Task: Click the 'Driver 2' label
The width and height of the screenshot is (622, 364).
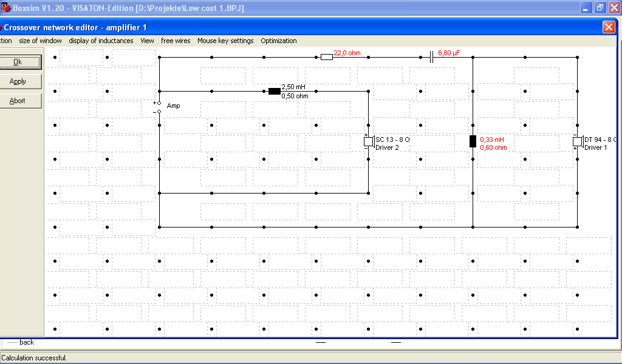Action: point(387,148)
